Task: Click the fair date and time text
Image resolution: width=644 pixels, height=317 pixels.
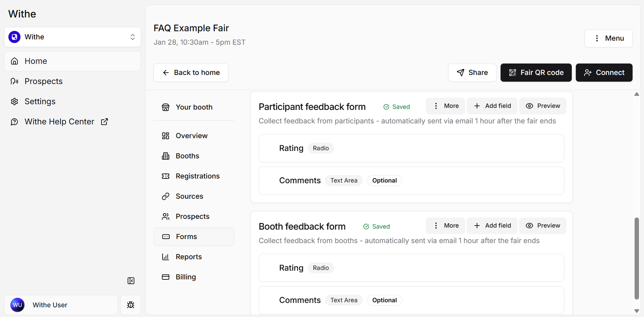Action: (x=199, y=42)
